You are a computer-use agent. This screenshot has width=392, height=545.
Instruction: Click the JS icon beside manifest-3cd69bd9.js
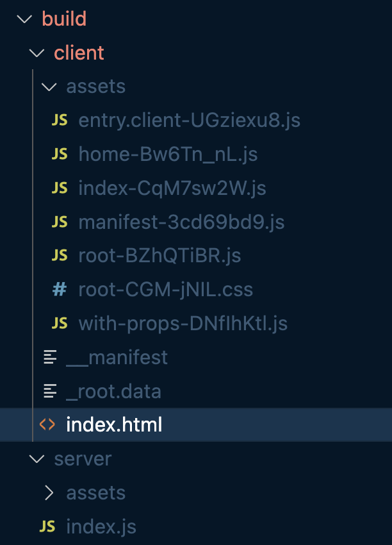click(x=59, y=221)
